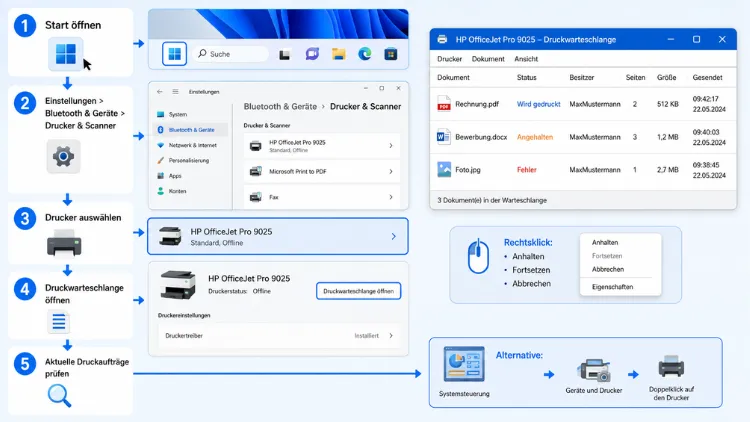Click the Bewerbung.docx document name
Viewport: 750px width, 422px height.
[x=481, y=137]
